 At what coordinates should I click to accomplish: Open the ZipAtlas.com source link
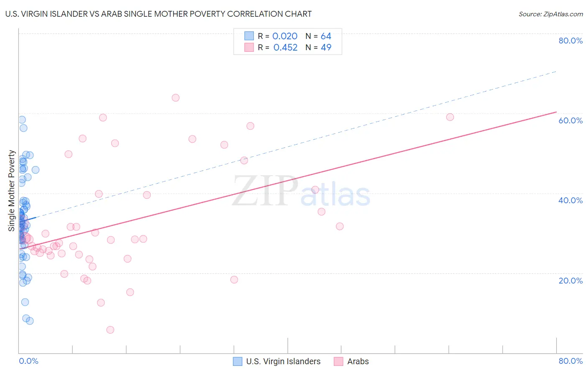pyautogui.click(x=551, y=14)
